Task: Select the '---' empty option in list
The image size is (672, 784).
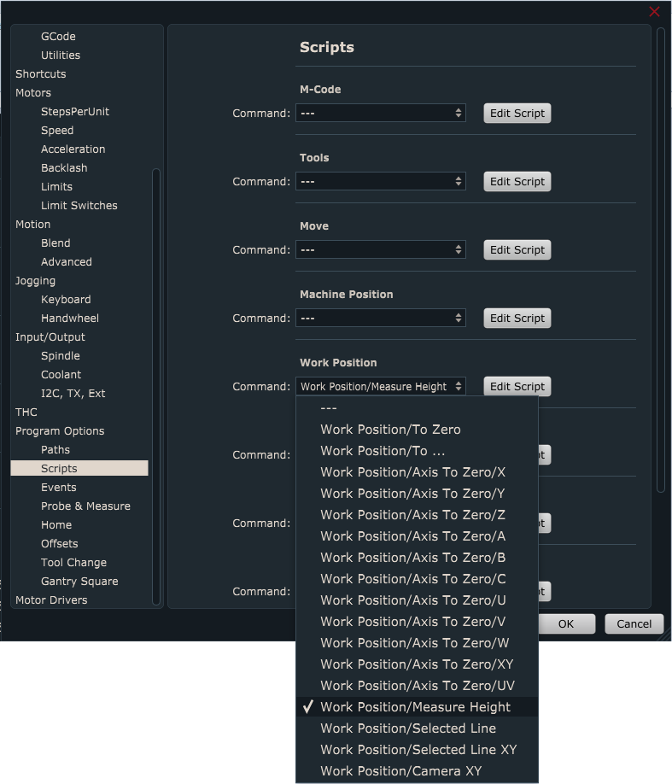Action: pos(329,408)
